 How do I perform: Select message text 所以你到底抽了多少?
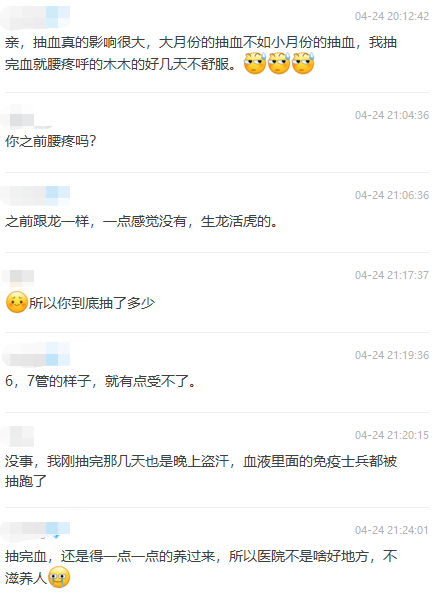[x=92, y=303]
